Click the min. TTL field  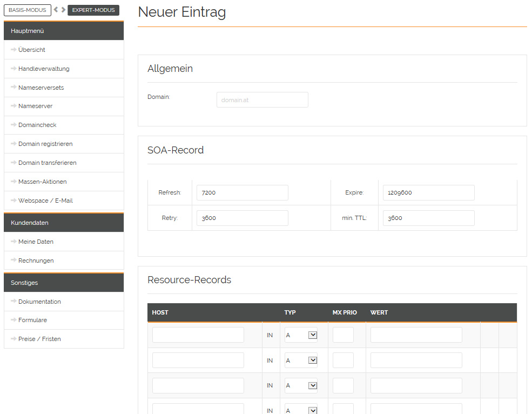click(428, 218)
